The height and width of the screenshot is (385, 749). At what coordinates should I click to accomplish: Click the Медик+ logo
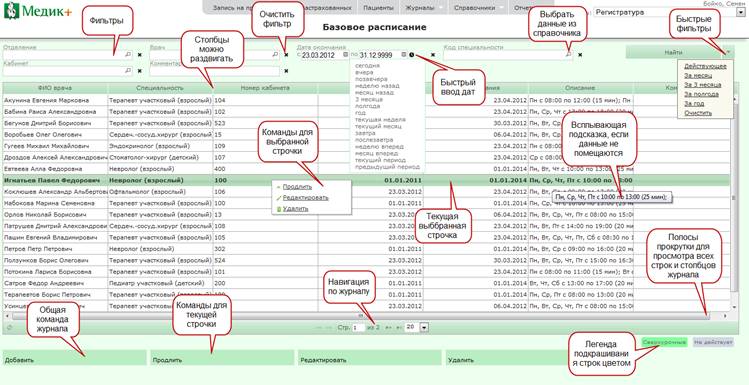click(x=38, y=11)
